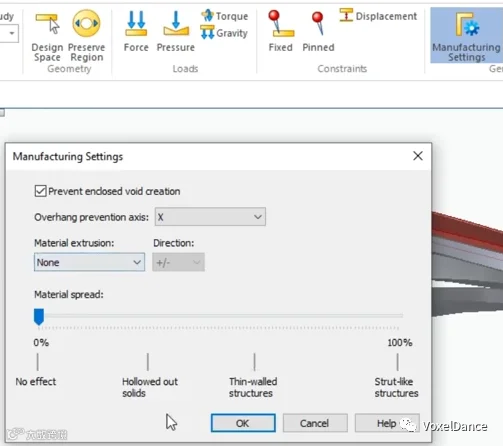Image resolution: width=503 pixels, height=446 pixels.
Task: Close the Manufacturing Settings dialog
Action: pos(418,156)
